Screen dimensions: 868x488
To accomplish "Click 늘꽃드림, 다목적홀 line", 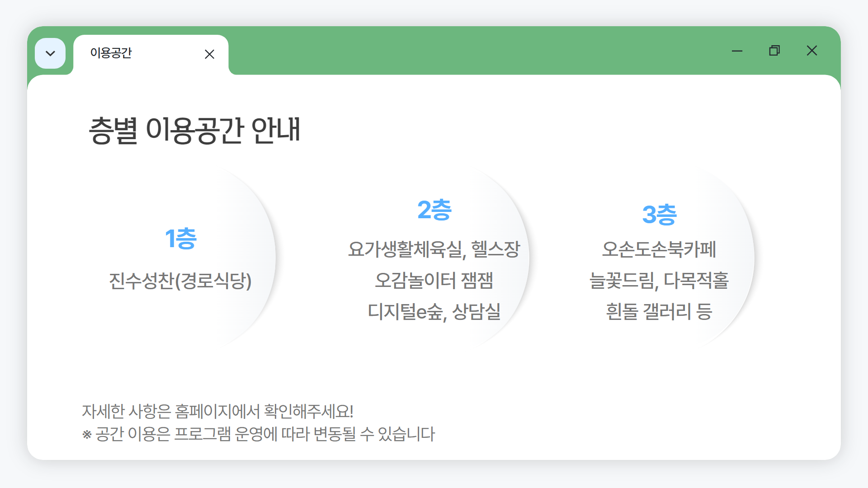I will 659,280.
